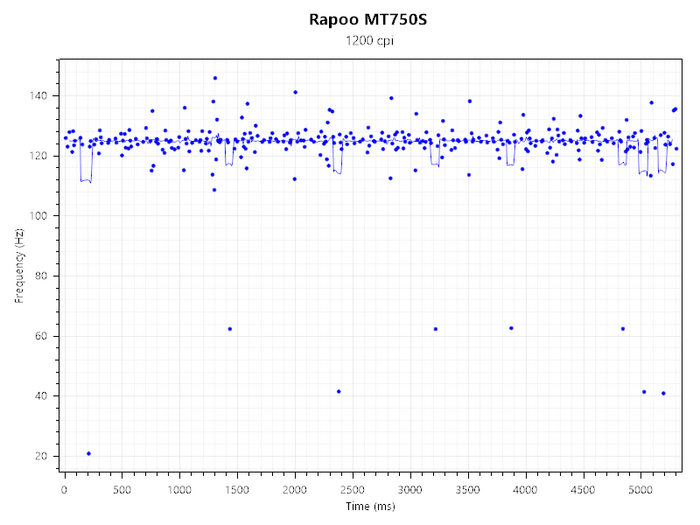
Task: Select the 62 Hz outlier near 3200 ms
Action: 435,329
